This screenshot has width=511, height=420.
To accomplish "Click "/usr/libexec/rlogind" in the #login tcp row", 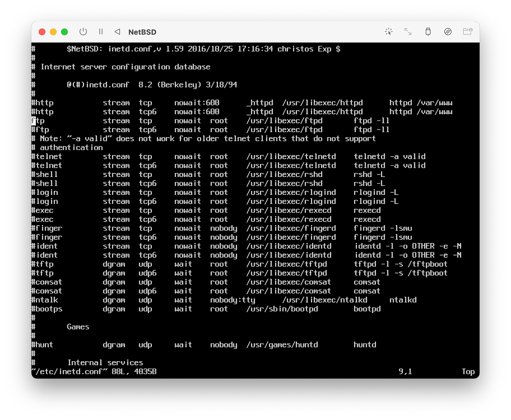I will 291,192.
